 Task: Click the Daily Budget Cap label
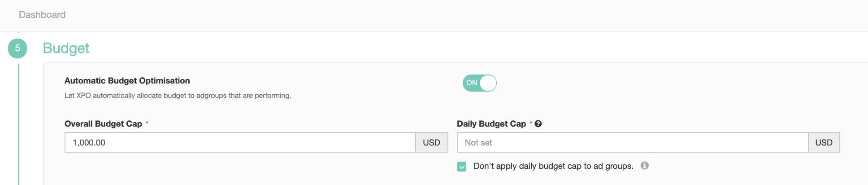491,124
